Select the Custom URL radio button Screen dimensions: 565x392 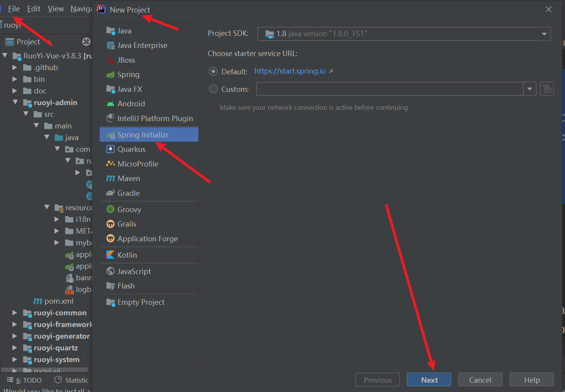tap(213, 89)
